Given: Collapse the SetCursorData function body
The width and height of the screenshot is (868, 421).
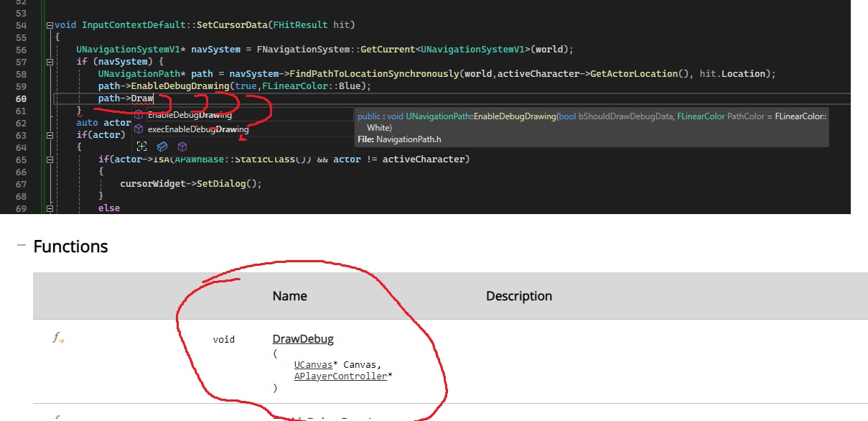Looking at the screenshot, I should tap(50, 25).
